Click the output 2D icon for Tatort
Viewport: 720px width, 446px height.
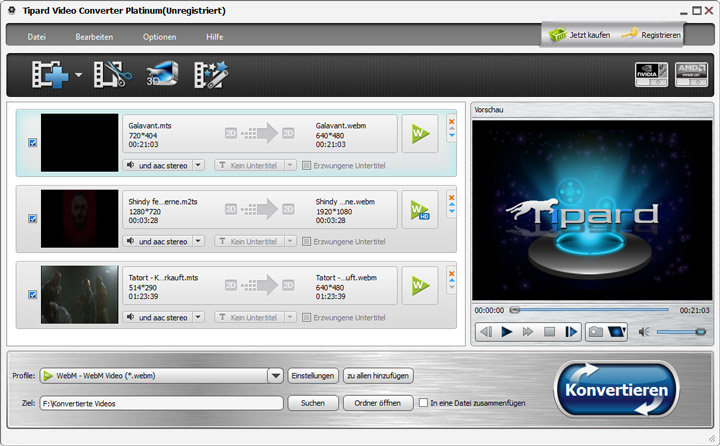288,285
